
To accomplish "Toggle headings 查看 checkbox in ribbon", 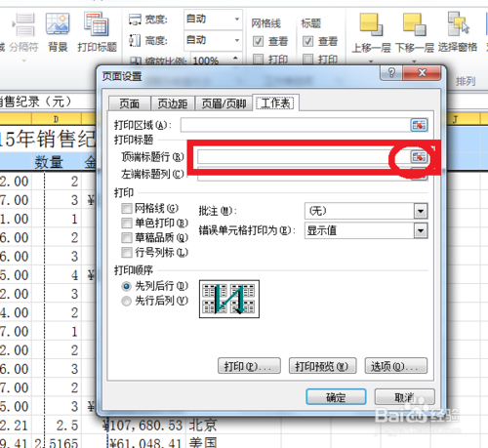I will pyautogui.click(x=307, y=42).
